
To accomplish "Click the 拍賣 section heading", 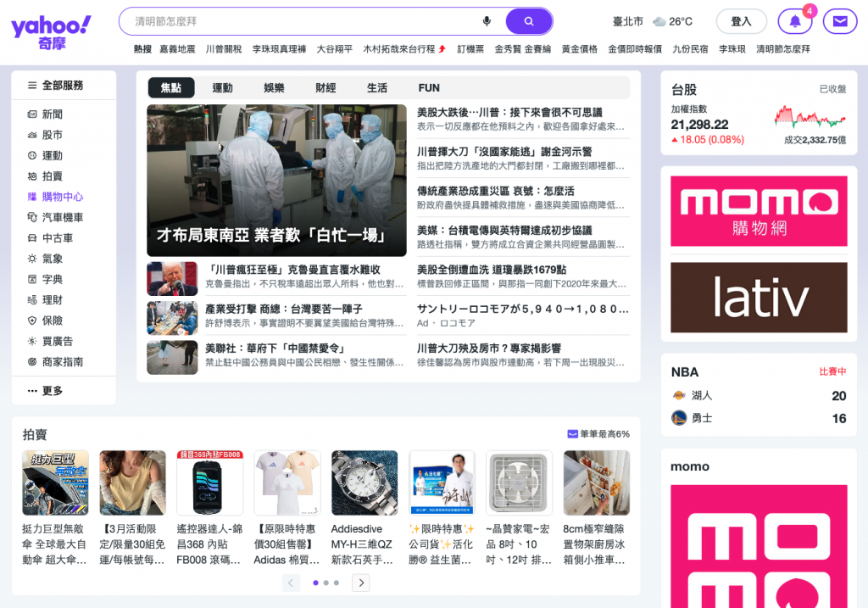I will 34,435.
